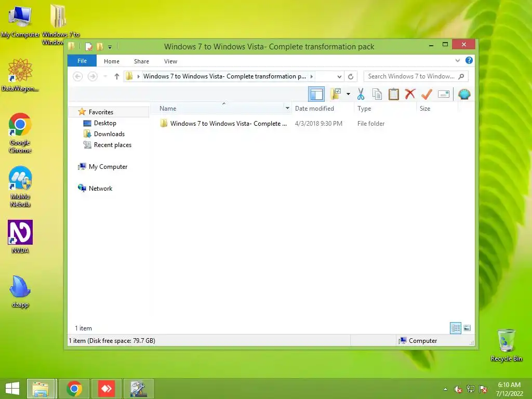This screenshot has width=532, height=399.
Task: Click the Paste clipboard icon
Action: point(394,94)
